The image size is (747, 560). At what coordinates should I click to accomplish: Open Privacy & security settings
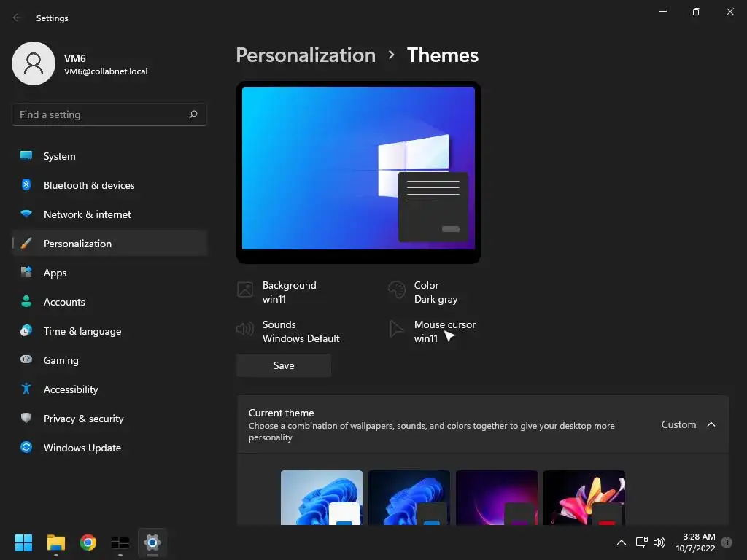point(109,418)
